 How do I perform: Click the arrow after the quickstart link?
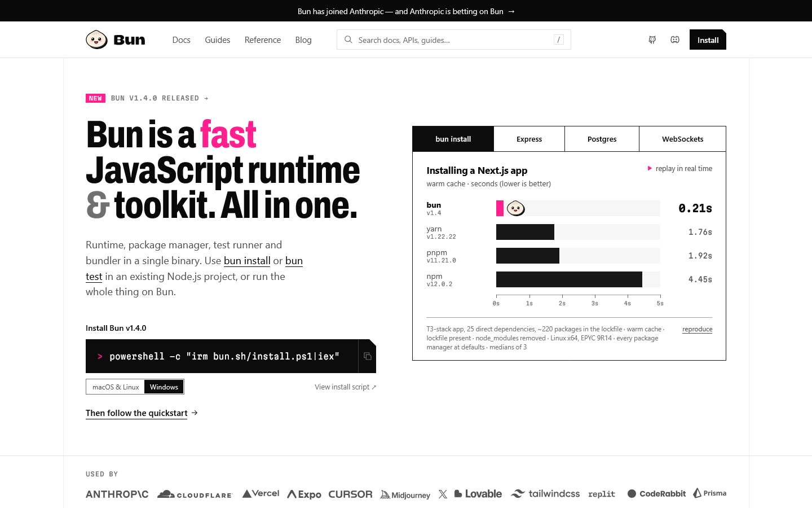pos(195,413)
